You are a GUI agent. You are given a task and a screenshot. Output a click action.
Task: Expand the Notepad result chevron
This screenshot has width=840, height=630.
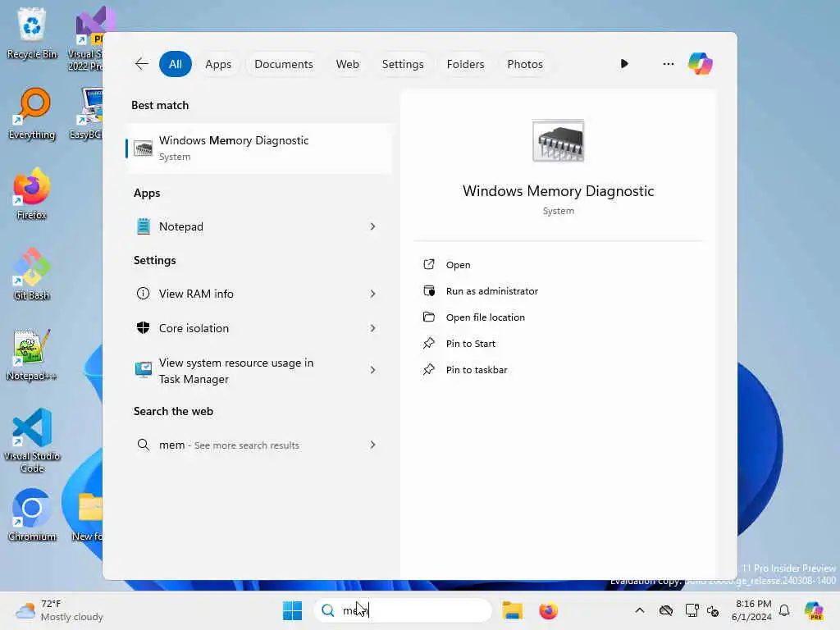[373, 226]
